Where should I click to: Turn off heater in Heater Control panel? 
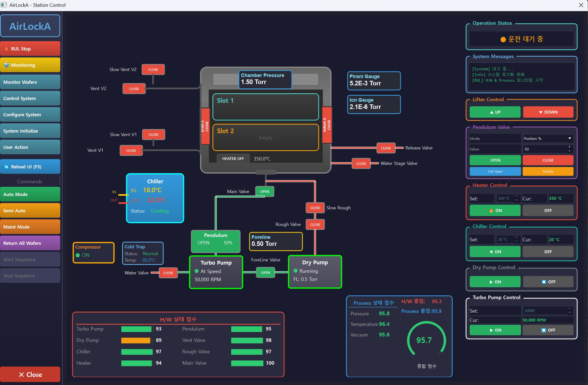point(548,211)
